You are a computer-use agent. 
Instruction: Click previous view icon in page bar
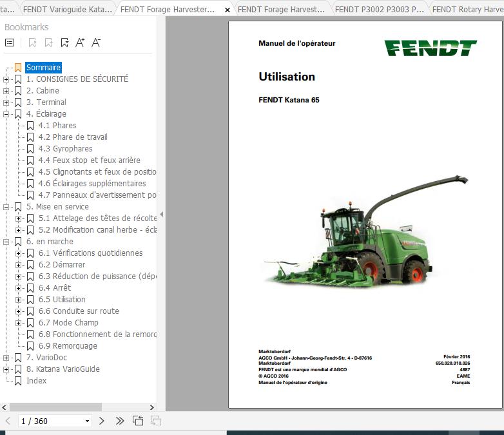[138, 421]
